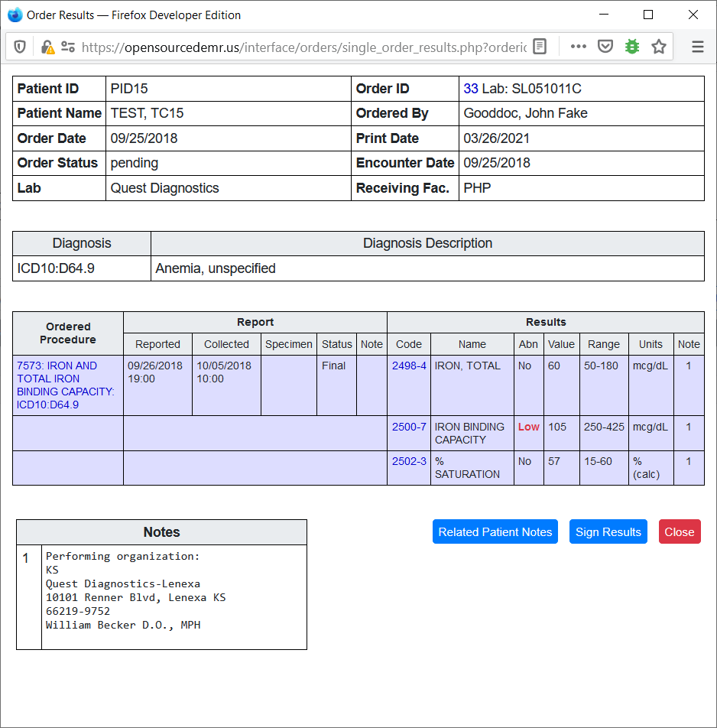Open the page actions ellipsis menu
Screen dimensions: 717x728
pos(578,46)
